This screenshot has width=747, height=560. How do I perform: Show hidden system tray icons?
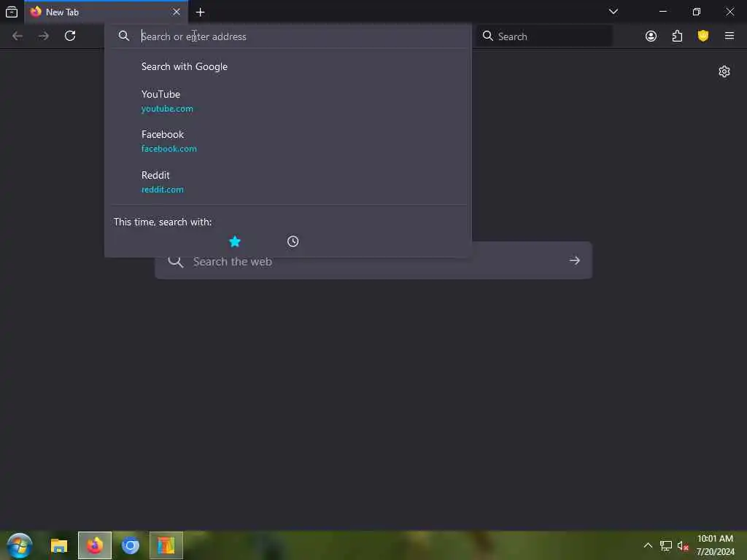[648, 545]
